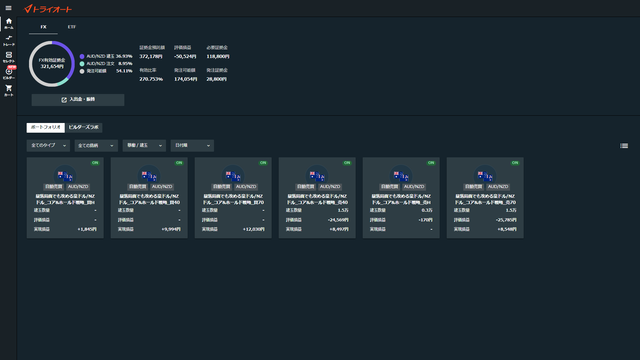Viewport: 640px width, 360px height.
Task: Click the purple AUD/NZD position legend dot
Action: click(82, 56)
